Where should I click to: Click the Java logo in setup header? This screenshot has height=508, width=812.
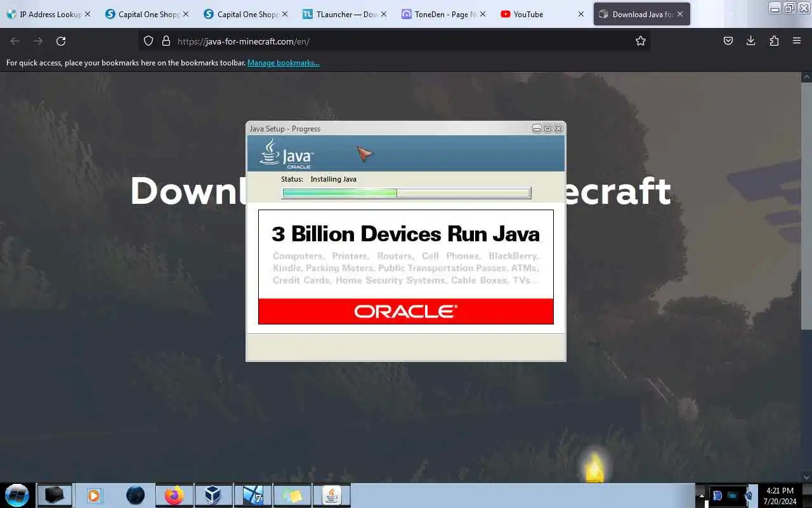pyautogui.click(x=286, y=154)
